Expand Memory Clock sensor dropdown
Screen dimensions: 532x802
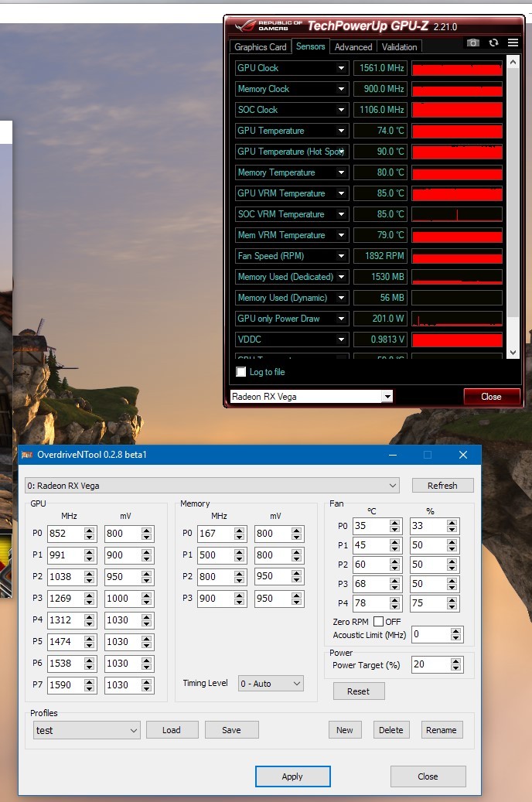(341, 89)
